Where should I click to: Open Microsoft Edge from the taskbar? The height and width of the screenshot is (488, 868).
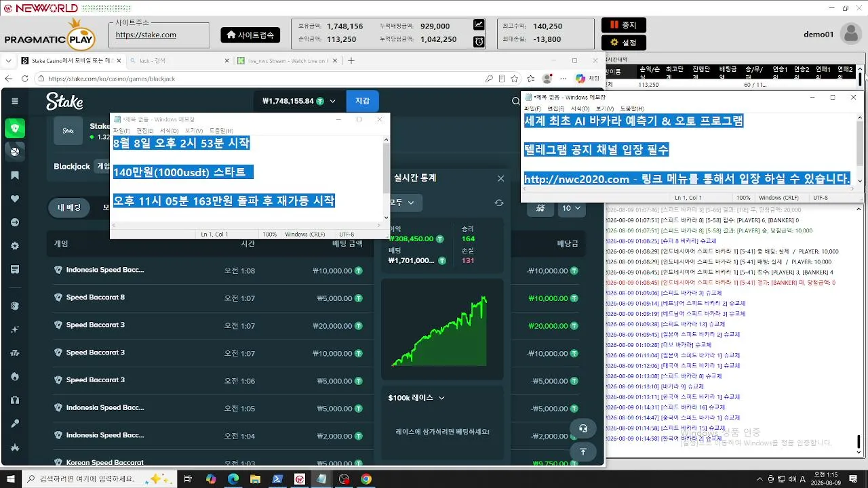233,479
